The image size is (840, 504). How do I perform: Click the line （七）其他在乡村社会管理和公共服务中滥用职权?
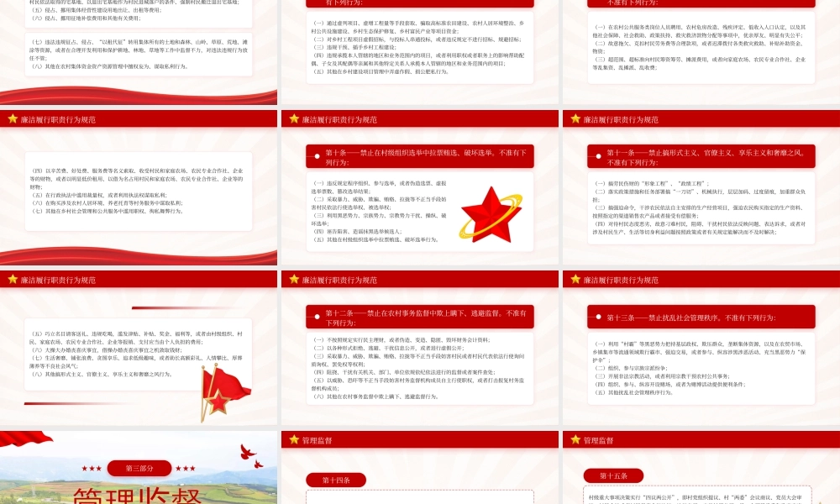(x=108, y=212)
